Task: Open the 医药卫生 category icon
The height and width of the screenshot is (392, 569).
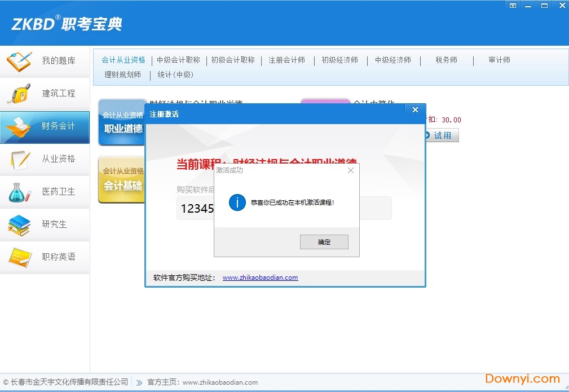Action: 45,192
